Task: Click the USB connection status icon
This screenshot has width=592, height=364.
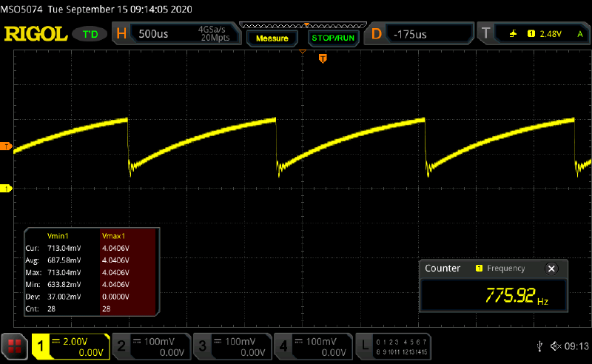Action: point(538,346)
